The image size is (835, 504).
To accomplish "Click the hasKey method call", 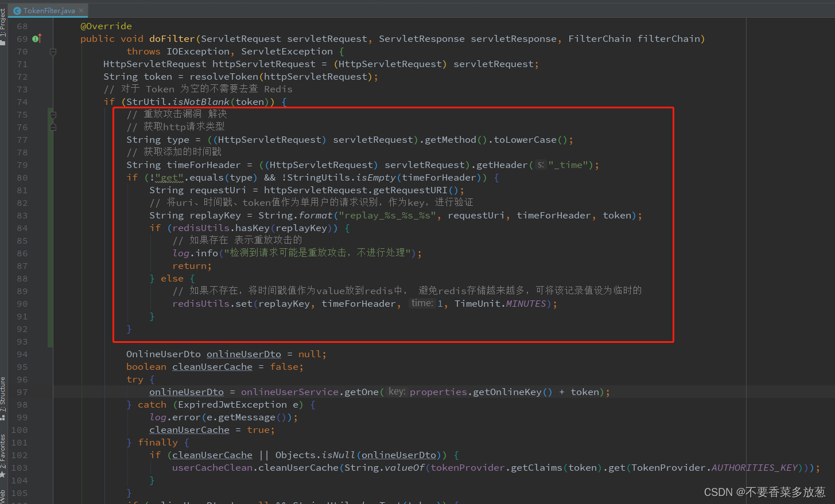I will pos(253,228).
